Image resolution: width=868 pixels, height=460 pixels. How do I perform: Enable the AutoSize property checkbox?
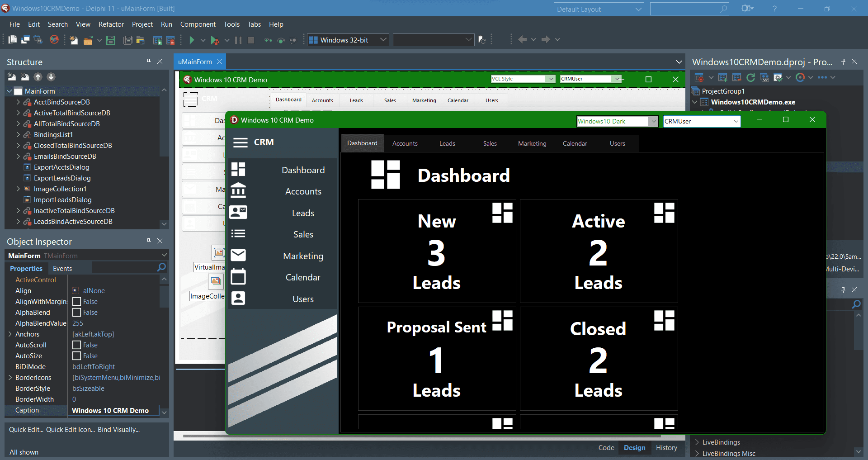(76, 356)
